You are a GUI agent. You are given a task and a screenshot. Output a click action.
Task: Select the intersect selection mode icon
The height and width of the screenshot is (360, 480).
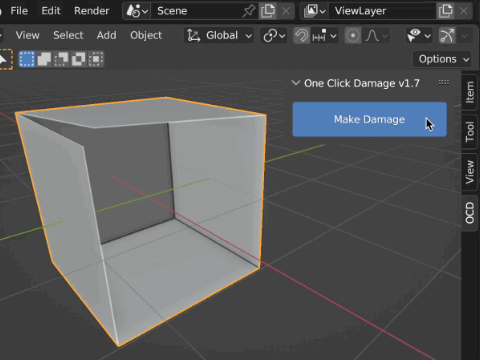tap(96, 59)
